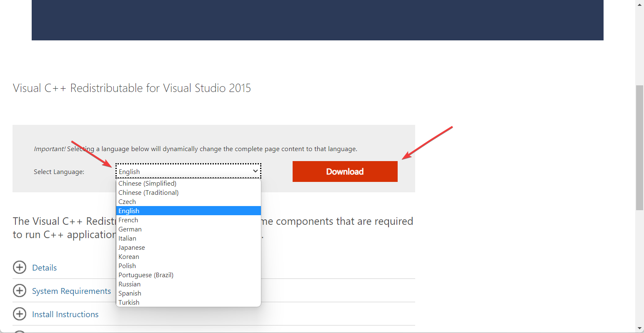Expand the Details section plus icon
This screenshot has height=333, width=644.
(20, 267)
